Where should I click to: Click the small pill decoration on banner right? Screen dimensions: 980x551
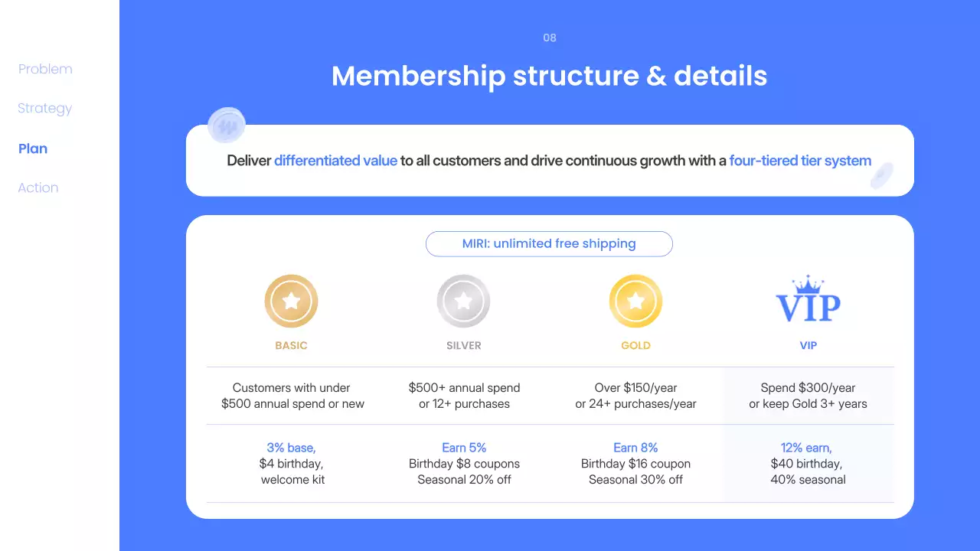pyautogui.click(x=882, y=175)
